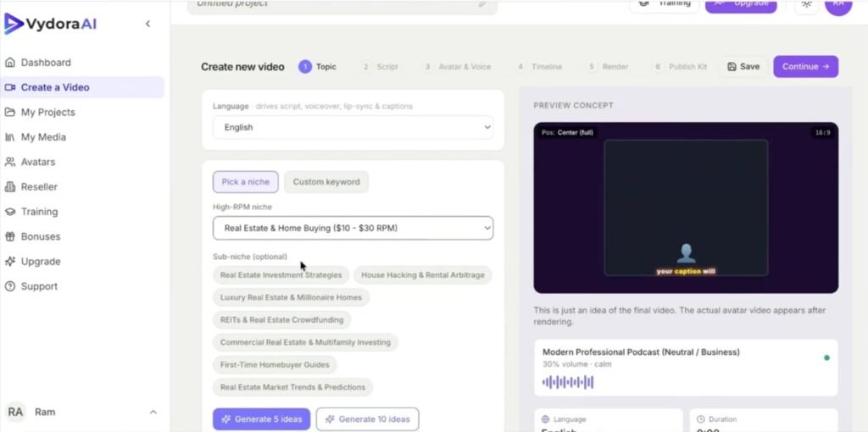Select Real Estate Market Trends & Predictions chip
This screenshot has height=432, width=868.
[292, 387]
